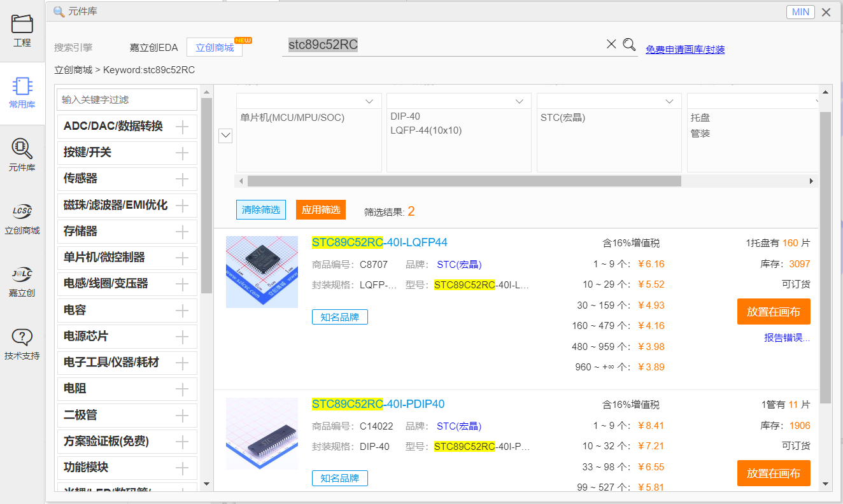Clear the search text with X icon
This screenshot has width=843, height=504.
[611, 44]
